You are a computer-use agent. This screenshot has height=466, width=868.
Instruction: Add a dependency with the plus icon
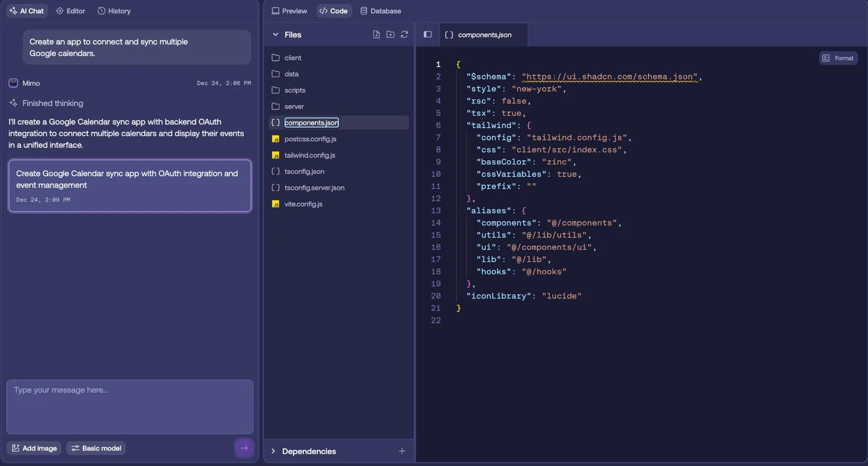402,451
